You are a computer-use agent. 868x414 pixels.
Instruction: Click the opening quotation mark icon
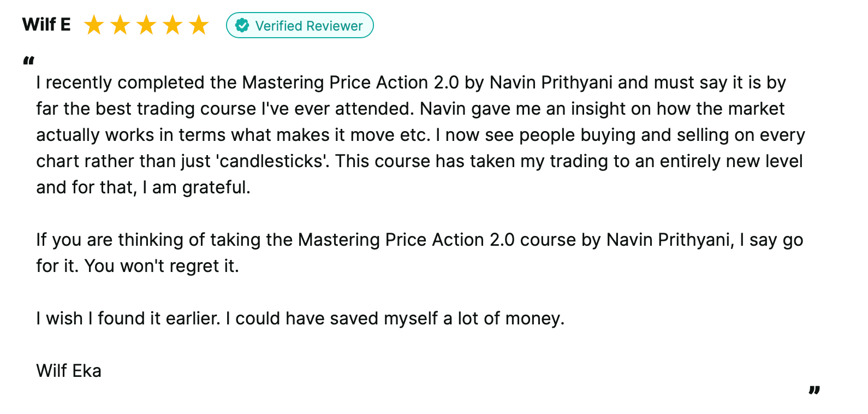click(x=29, y=61)
